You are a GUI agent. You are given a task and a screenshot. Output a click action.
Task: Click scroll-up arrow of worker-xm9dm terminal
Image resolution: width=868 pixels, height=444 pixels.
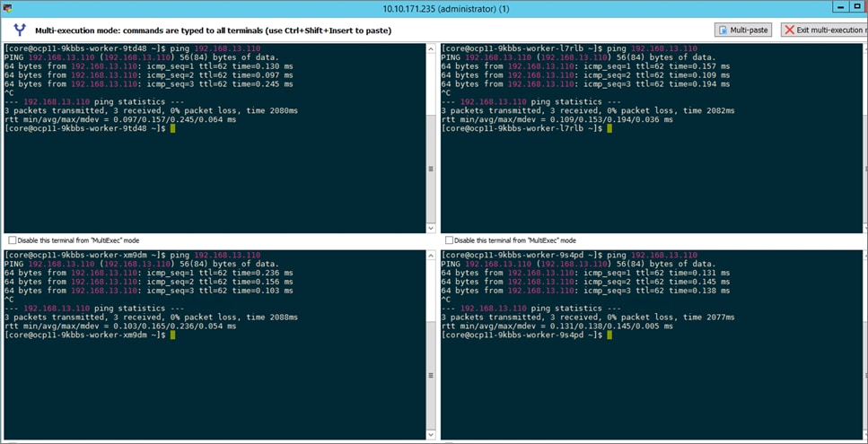(x=431, y=255)
